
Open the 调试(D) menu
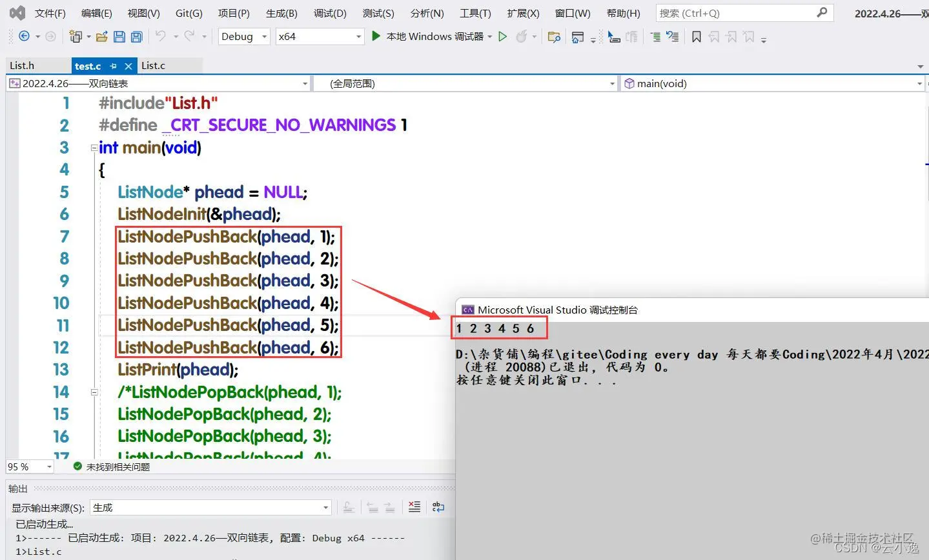click(330, 13)
